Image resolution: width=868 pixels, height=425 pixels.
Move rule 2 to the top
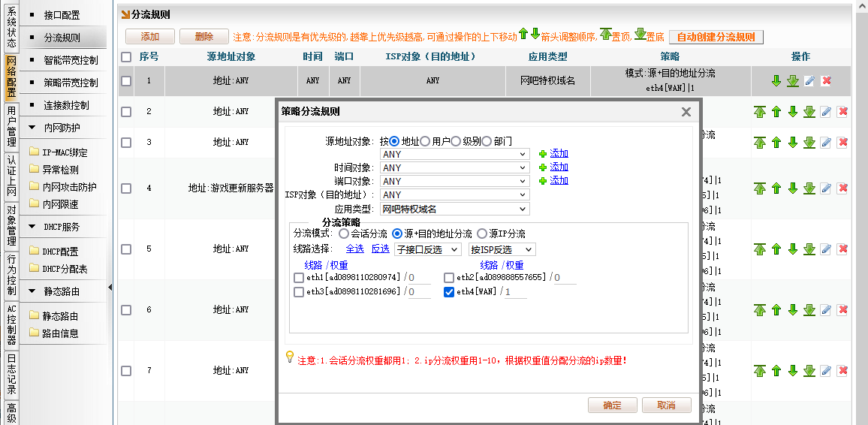760,112
